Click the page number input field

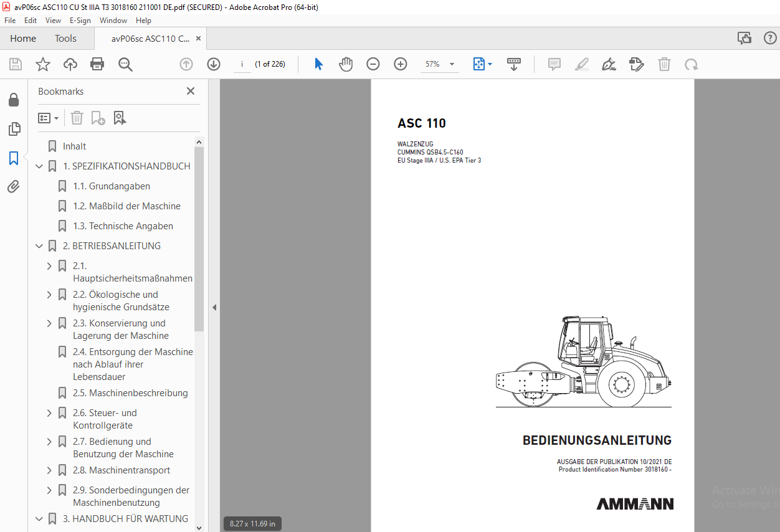tap(242, 64)
